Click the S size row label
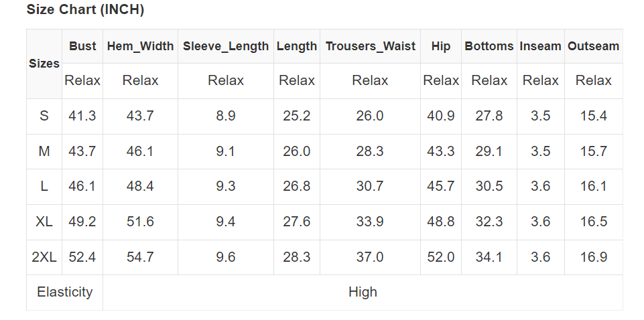The height and width of the screenshot is (320, 644). 44,116
